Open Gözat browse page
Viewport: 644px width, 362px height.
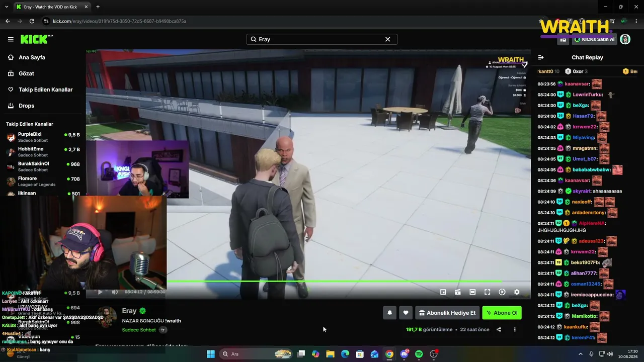[x=26, y=73]
